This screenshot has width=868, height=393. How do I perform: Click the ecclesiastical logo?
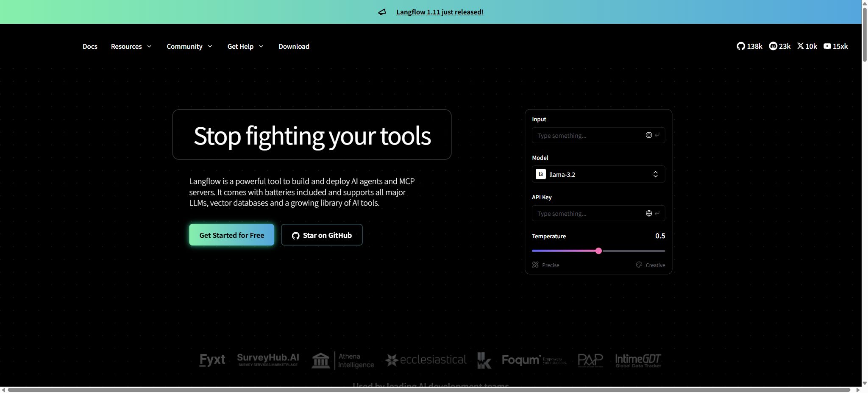coord(426,360)
